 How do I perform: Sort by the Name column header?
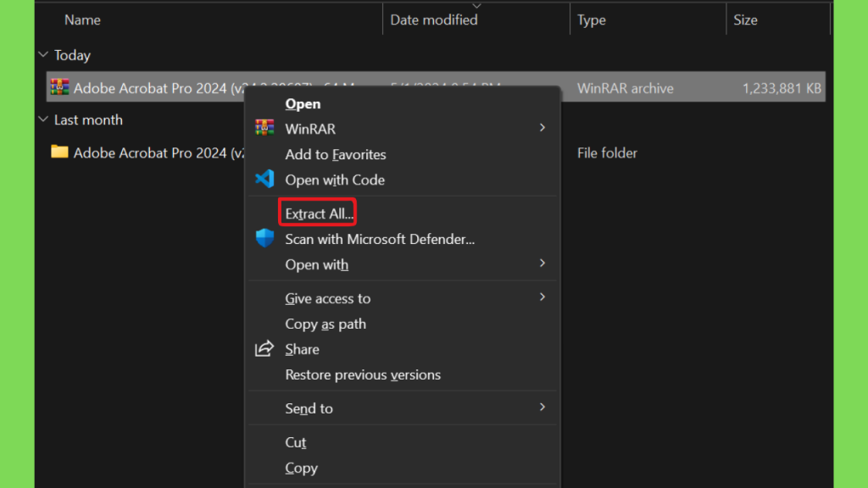pyautogui.click(x=82, y=20)
